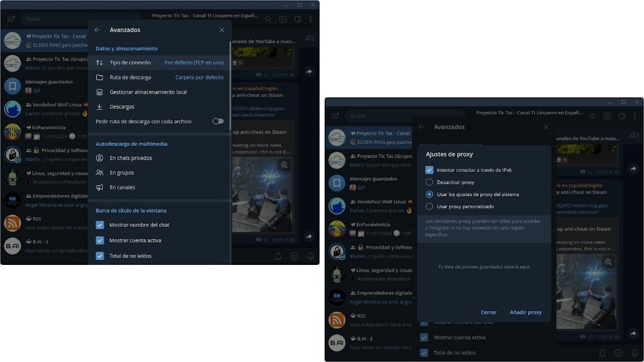
Task: Click settings scrollbar in left Avanzados panel
Action: pos(231,86)
